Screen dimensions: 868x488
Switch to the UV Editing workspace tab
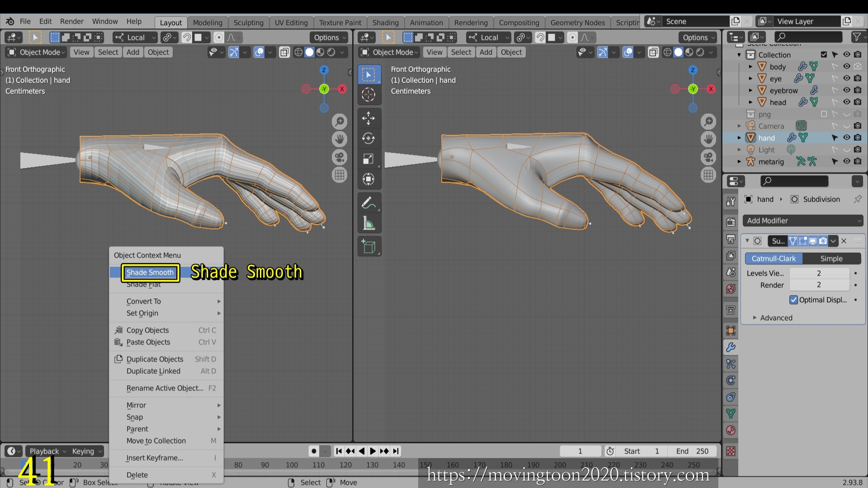(291, 22)
